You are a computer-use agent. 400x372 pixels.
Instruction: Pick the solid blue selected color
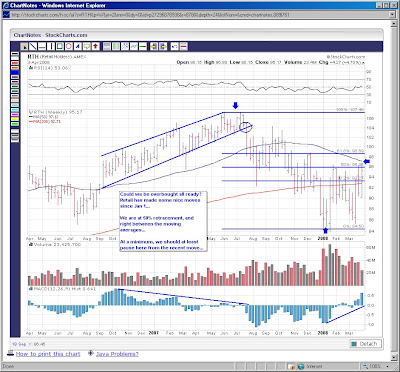[x=15, y=72]
